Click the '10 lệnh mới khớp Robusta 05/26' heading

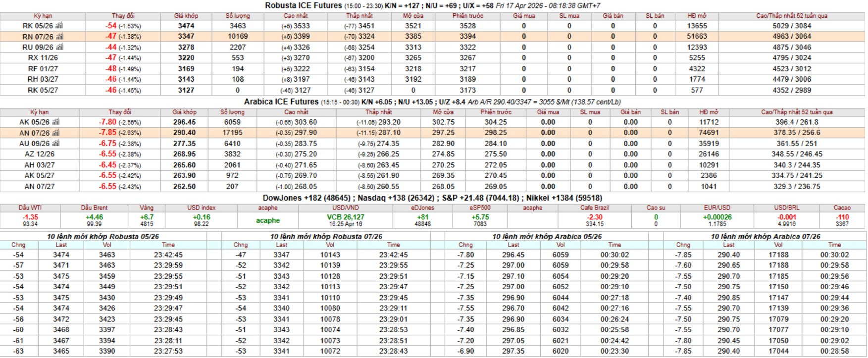pos(103,236)
